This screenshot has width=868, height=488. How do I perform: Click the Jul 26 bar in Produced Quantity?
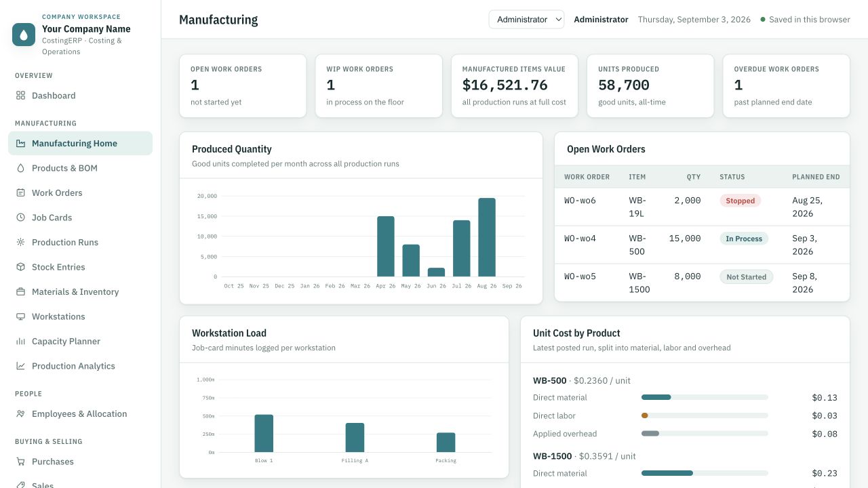462,248
